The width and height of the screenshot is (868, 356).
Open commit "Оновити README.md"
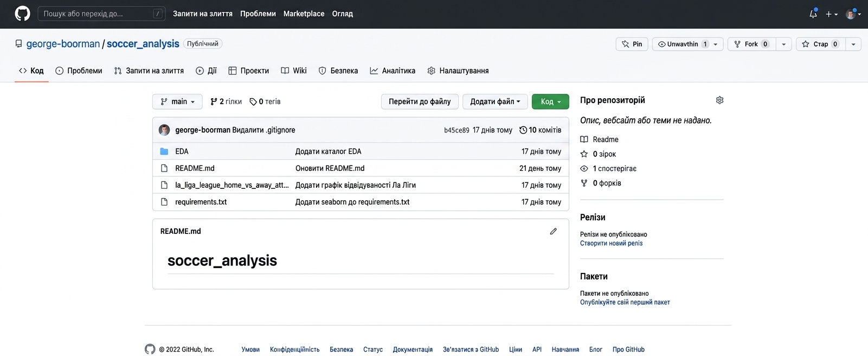[x=330, y=168]
